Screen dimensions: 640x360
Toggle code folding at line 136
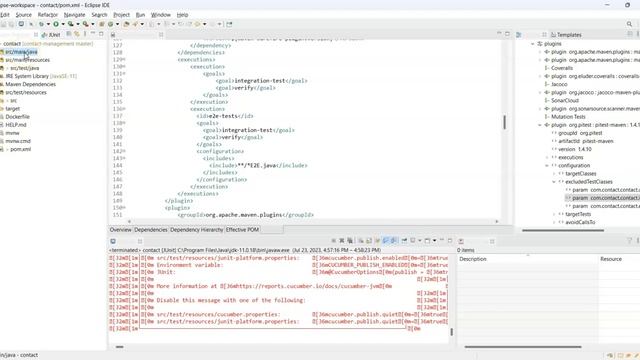pos(124,109)
